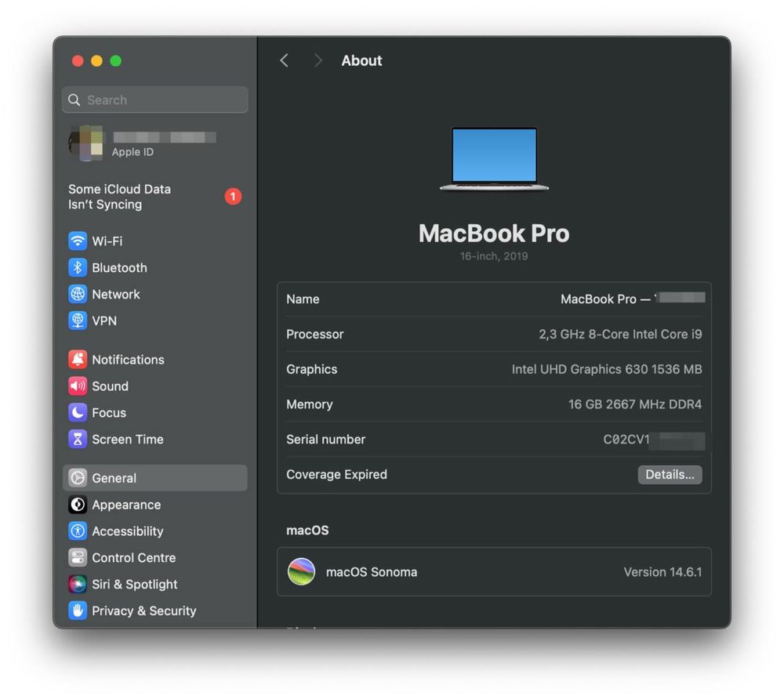Go back with the left chevron
Viewport: 784px width, 699px height.
click(284, 60)
